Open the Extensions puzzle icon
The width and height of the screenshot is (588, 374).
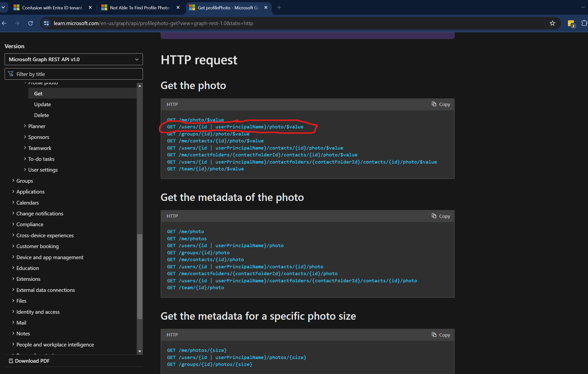[x=584, y=23]
